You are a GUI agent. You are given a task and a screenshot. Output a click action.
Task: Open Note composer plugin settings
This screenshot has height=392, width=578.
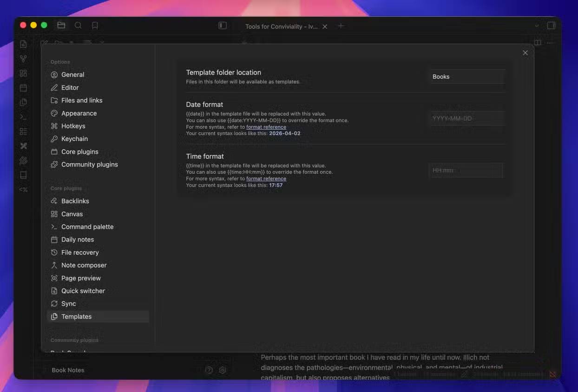click(98, 265)
